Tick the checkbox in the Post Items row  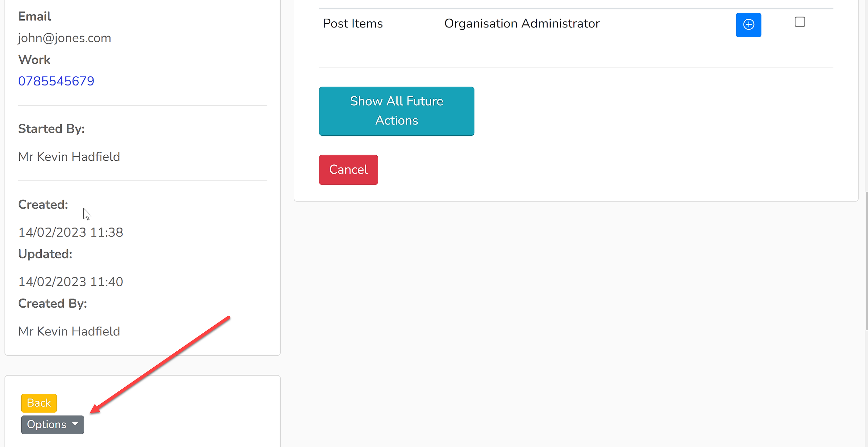point(800,22)
